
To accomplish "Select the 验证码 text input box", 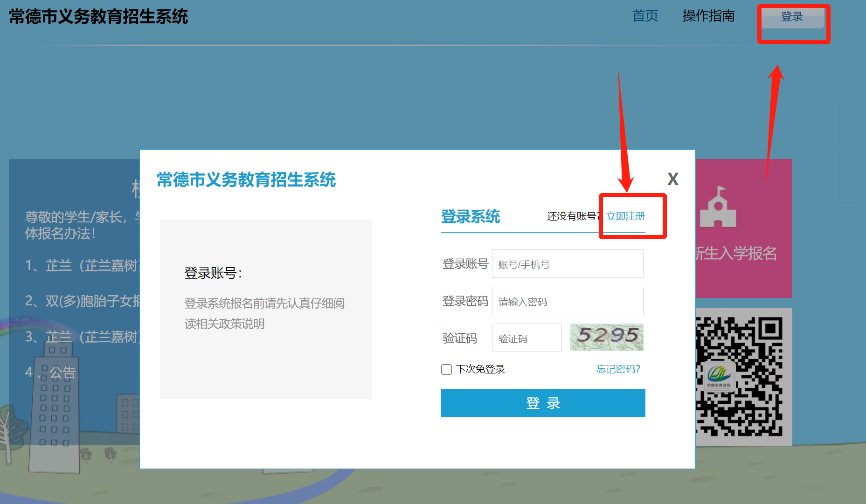I will (527, 338).
